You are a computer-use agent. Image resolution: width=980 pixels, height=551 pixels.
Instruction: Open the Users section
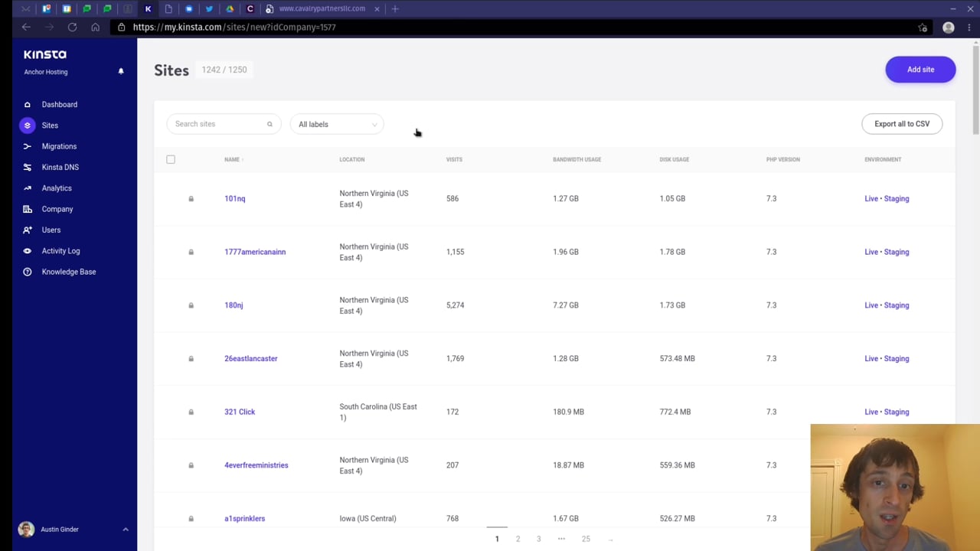click(51, 230)
